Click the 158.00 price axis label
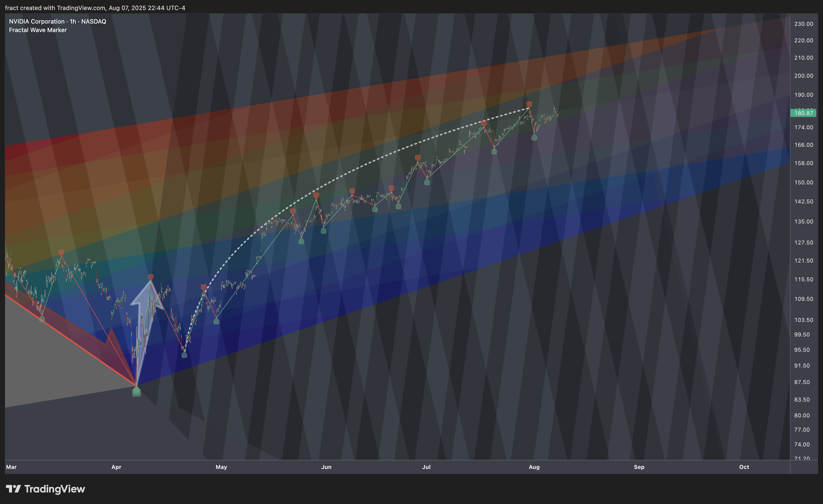 [x=804, y=163]
